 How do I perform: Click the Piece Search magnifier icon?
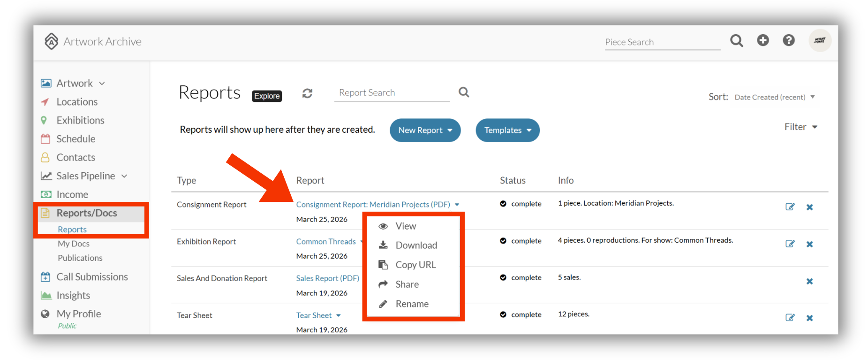click(737, 41)
